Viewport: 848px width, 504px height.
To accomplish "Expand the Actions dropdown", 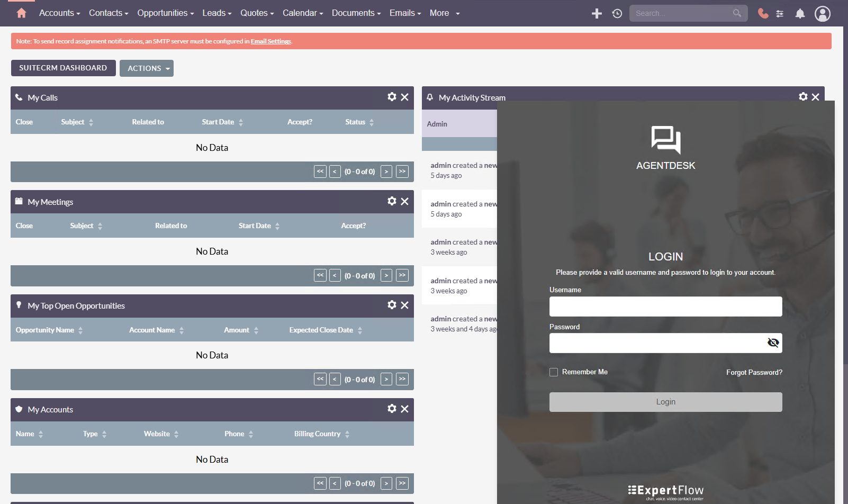I will pos(147,68).
